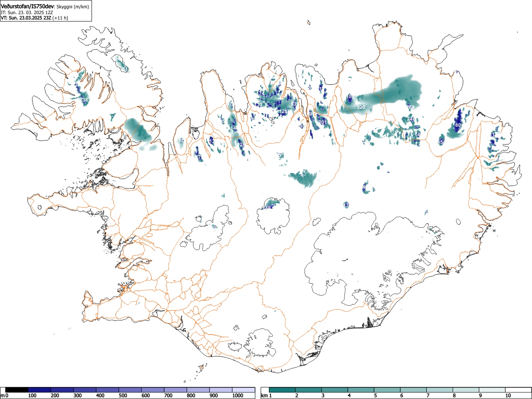Click the 38 value in the Westfjords
The width and height of the screenshot is (532, 399).
pos(85,100)
